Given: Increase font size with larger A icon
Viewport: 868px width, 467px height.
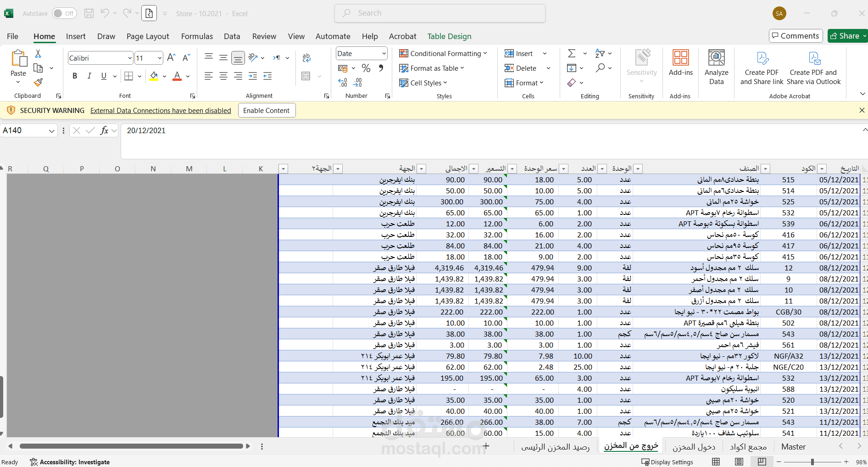Looking at the screenshot, I should click(x=171, y=58).
